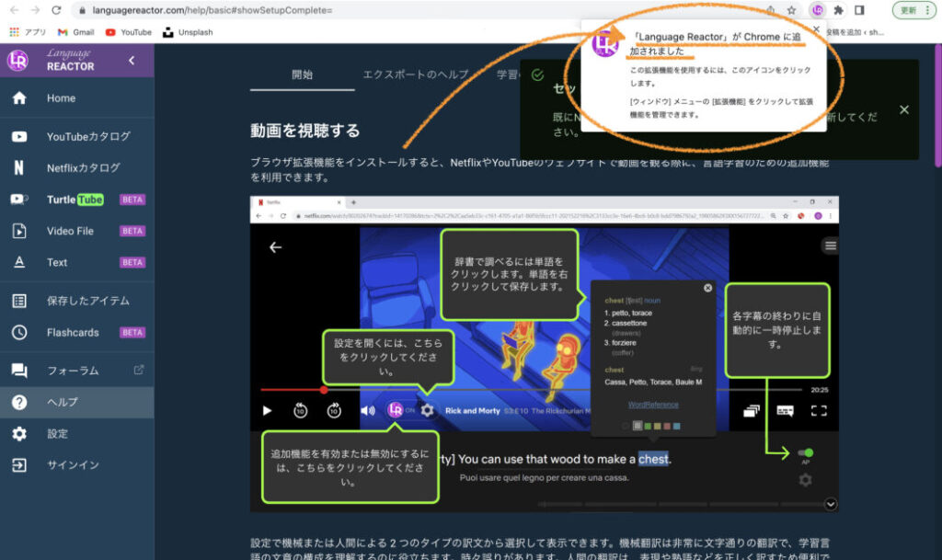Open 保存したアイテム saved items
Viewport: 942px width, 560px height.
tap(87, 301)
